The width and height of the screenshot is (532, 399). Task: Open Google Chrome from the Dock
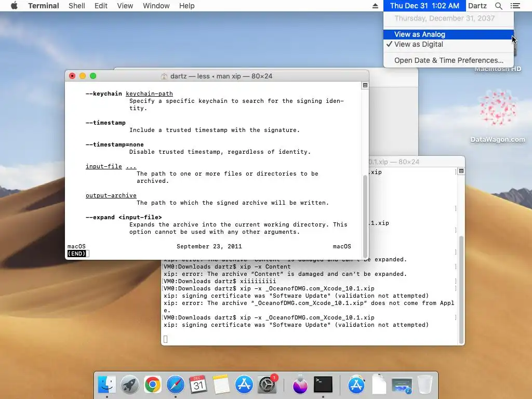pyautogui.click(x=152, y=384)
